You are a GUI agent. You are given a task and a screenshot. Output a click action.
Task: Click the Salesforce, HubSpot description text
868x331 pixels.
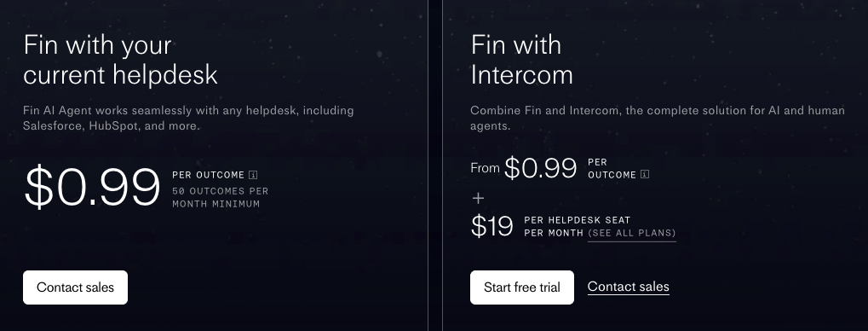coord(188,118)
